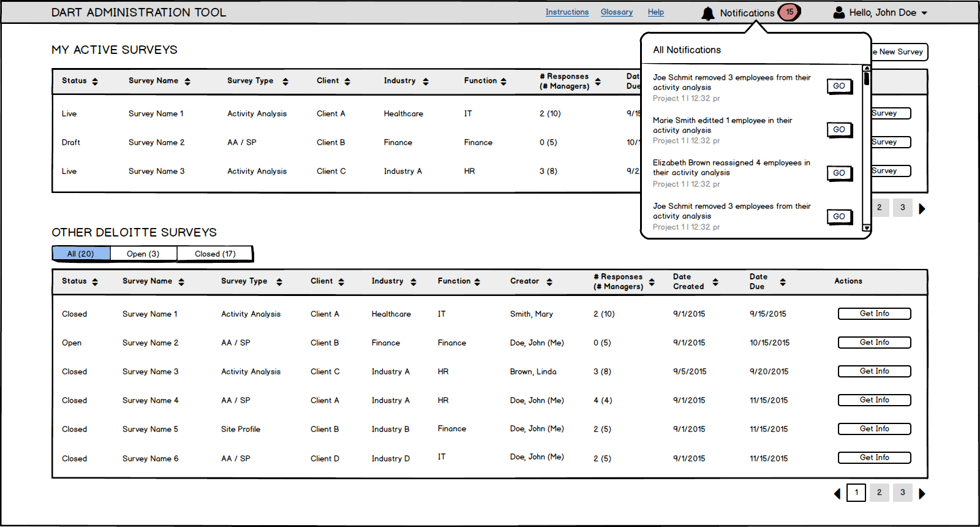Sort Other Deloitte Surveys by # Responses
The width and height of the screenshot is (980, 527).
[652, 282]
